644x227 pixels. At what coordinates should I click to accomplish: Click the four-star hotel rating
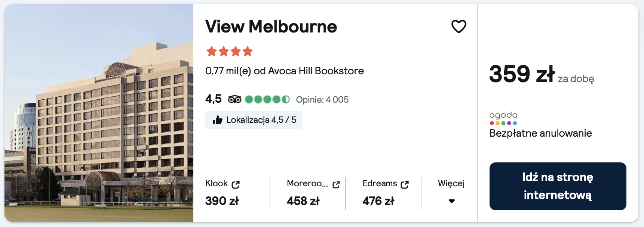coord(229,51)
